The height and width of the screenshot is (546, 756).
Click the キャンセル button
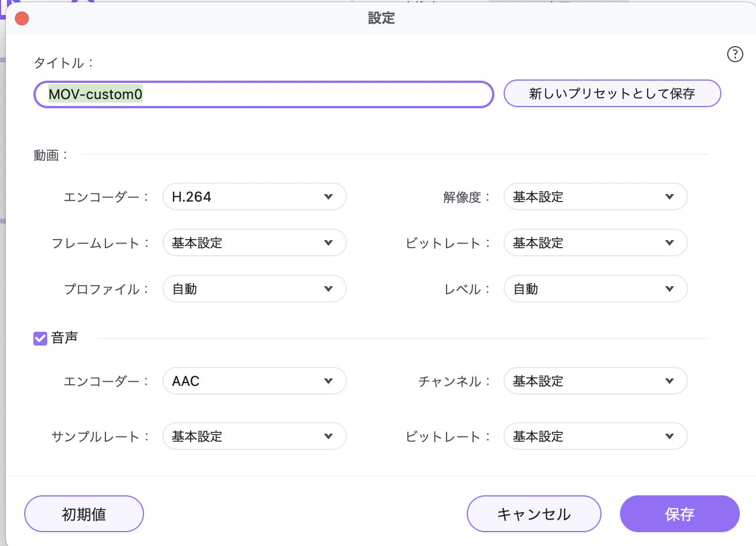point(534,514)
